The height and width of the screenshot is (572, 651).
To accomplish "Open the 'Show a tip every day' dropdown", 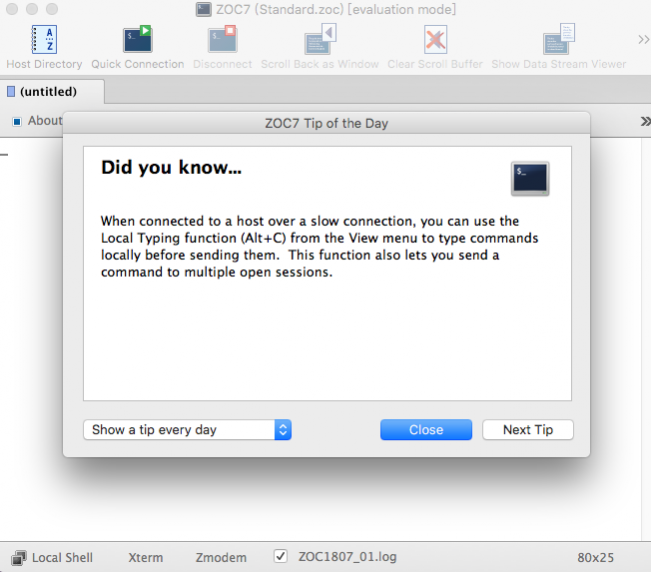I will click(187, 430).
